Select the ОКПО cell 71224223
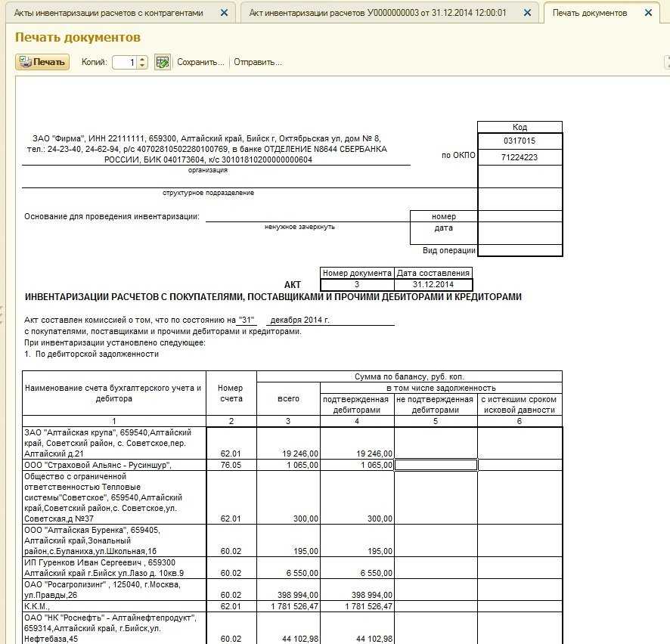Screen dimensions: 670x644 (x=520, y=157)
